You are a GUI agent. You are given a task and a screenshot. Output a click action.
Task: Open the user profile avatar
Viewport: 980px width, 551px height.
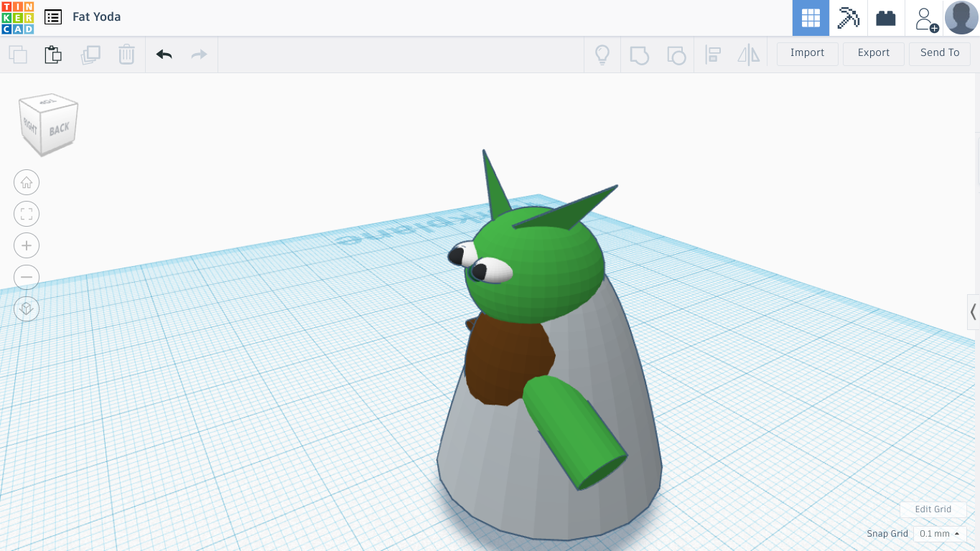point(961,18)
